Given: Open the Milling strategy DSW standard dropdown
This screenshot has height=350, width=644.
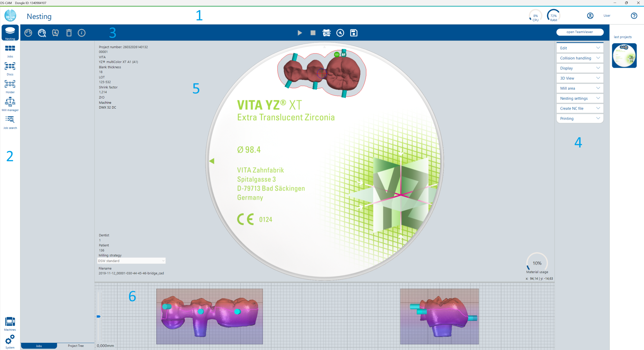Looking at the screenshot, I should pyautogui.click(x=131, y=261).
